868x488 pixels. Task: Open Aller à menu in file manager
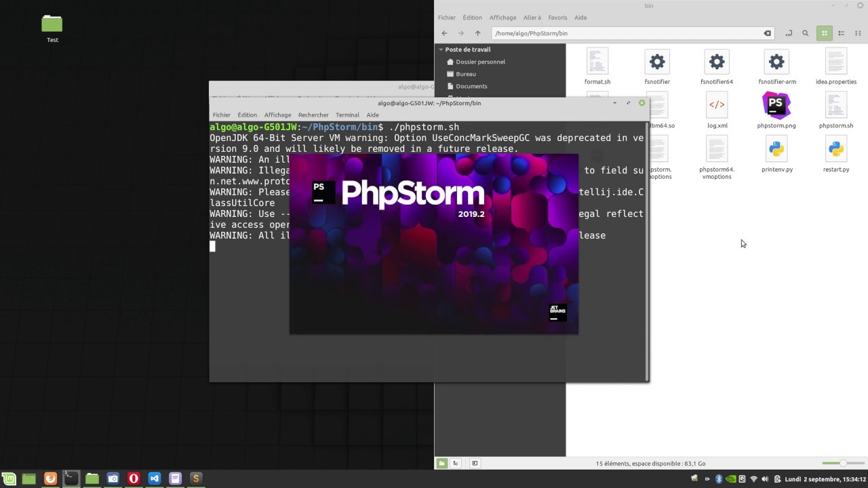tap(532, 18)
